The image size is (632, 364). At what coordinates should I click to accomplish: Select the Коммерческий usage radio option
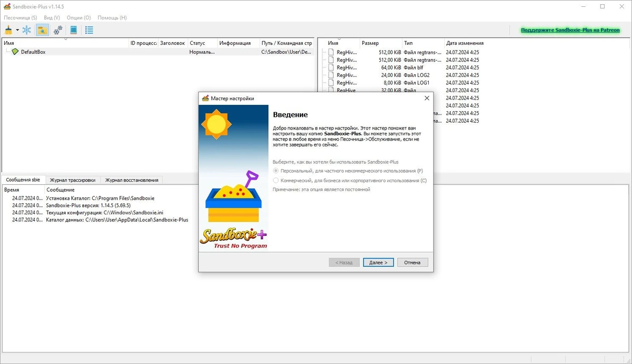[350, 180]
